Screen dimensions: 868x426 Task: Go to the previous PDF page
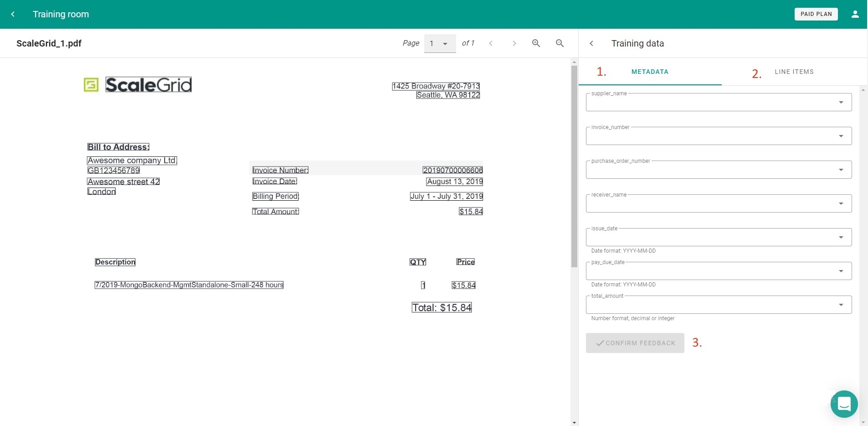(x=491, y=43)
